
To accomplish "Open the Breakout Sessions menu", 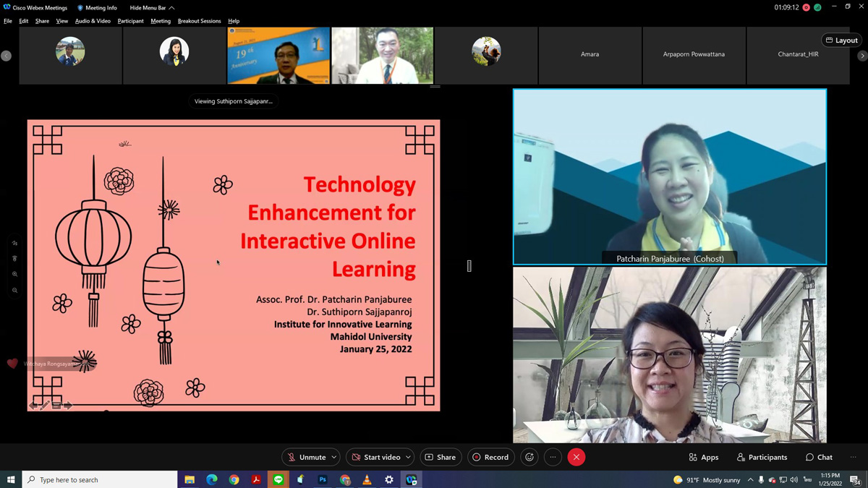I will pos(199,21).
